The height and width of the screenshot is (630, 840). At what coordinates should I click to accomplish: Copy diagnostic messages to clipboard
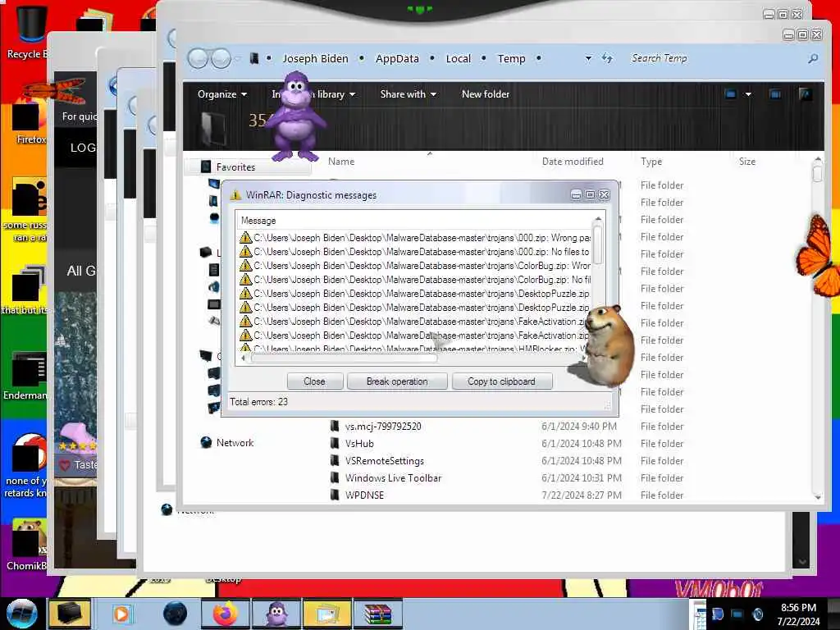point(501,381)
